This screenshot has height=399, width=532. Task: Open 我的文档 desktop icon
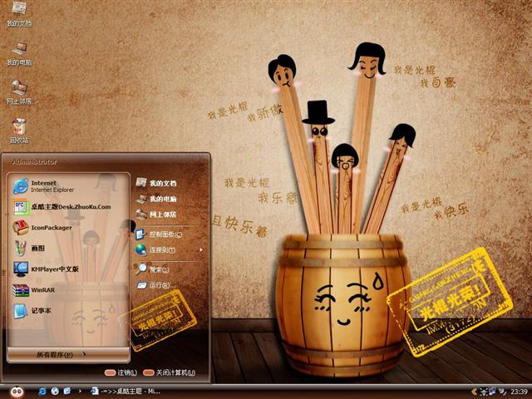coord(19,13)
